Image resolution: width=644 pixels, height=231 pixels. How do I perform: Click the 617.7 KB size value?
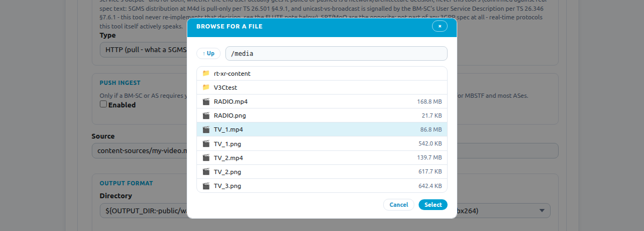point(430,171)
